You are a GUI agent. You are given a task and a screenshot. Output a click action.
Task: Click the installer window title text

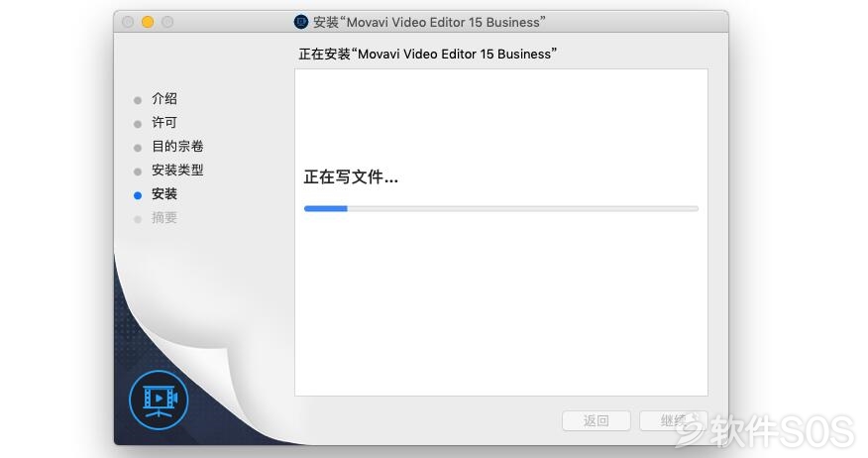[429, 22]
